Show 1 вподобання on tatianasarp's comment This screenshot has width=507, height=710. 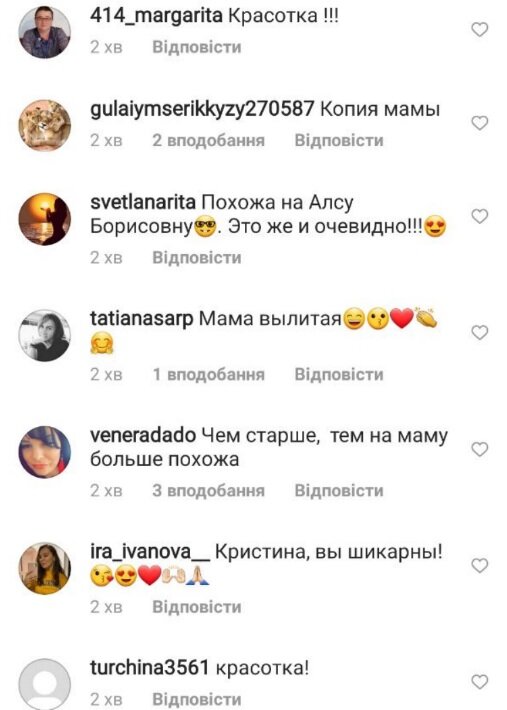(x=208, y=374)
